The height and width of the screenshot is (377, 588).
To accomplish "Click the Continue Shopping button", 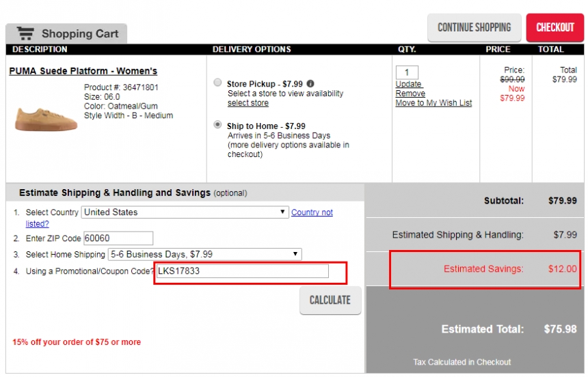I will [x=474, y=27].
